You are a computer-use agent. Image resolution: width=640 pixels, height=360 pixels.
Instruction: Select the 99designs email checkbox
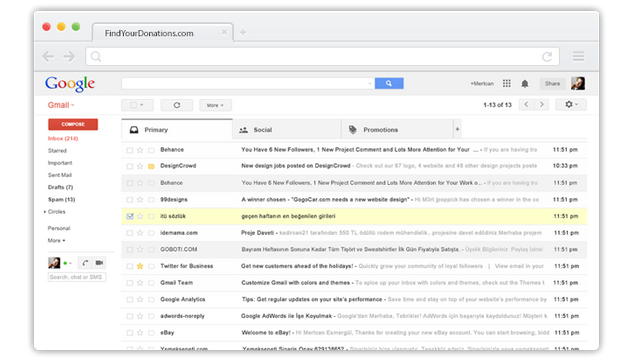tap(130, 200)
